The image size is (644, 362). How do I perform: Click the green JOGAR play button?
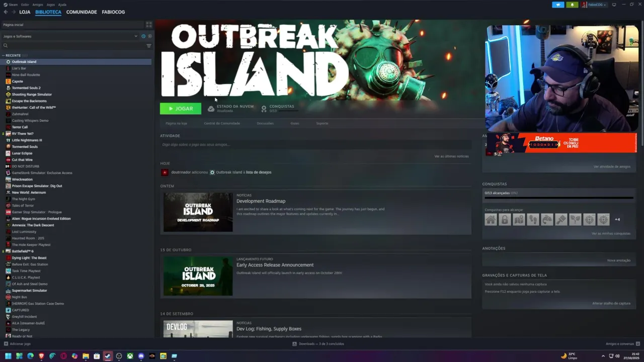[x=181, y=109]
